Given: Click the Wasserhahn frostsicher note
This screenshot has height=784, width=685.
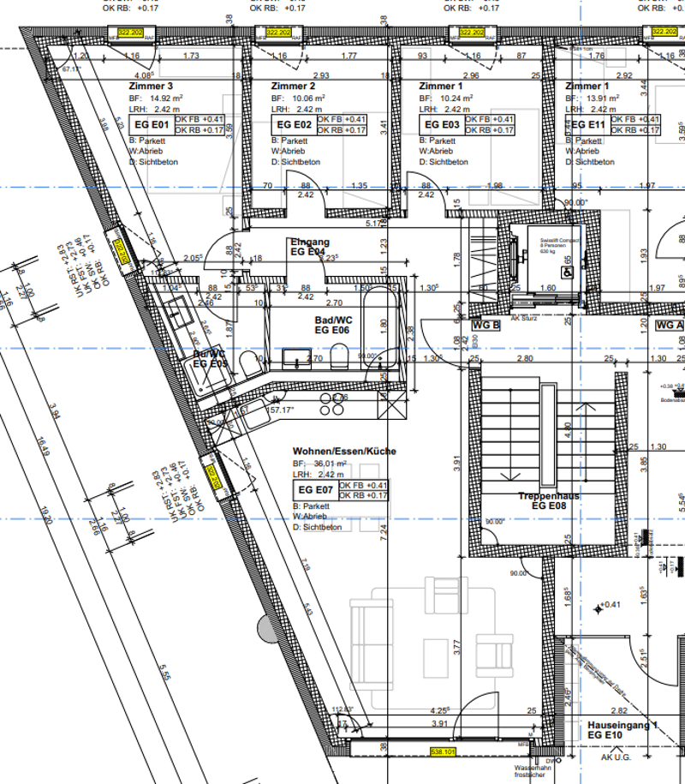Looking at the screenshot, I should pyautogui.click(x=532, y=771).
